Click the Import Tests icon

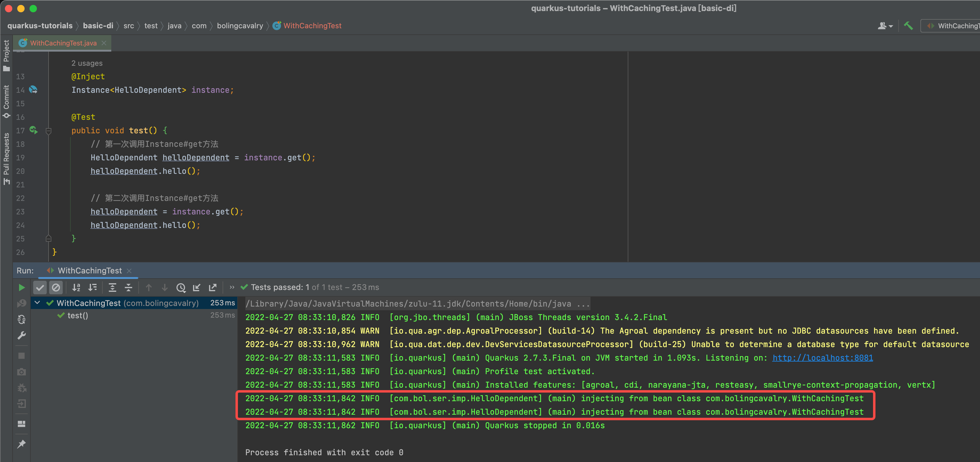coord(197,288)
